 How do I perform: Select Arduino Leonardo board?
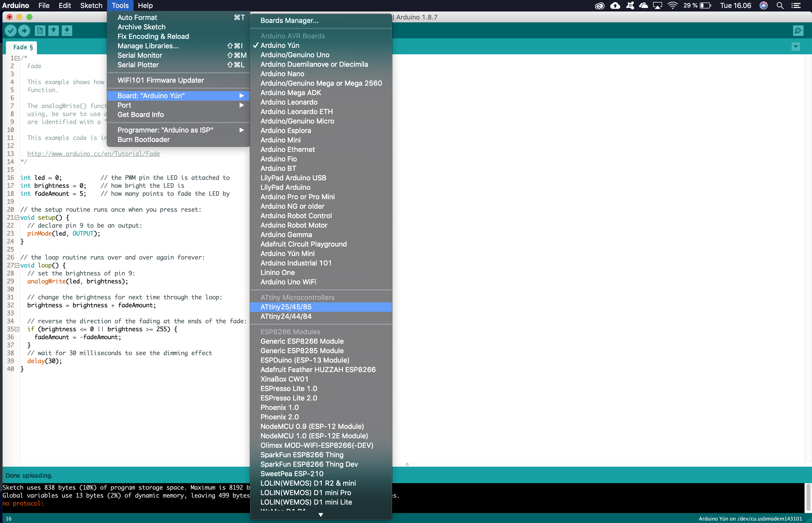(321, 102)
